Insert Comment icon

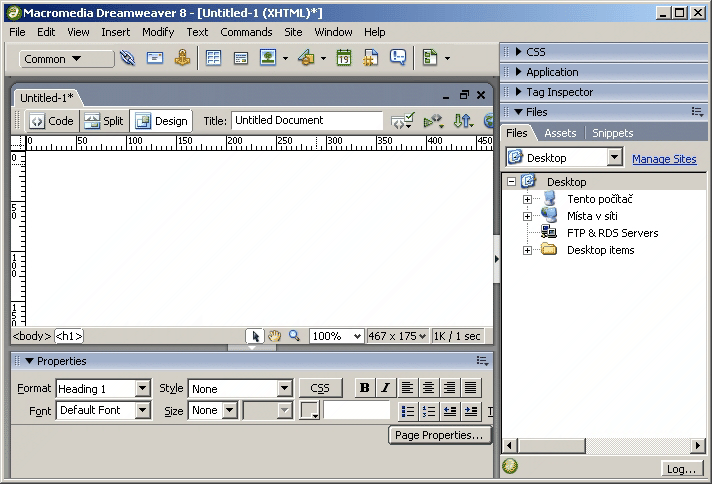tap(398, 58)
